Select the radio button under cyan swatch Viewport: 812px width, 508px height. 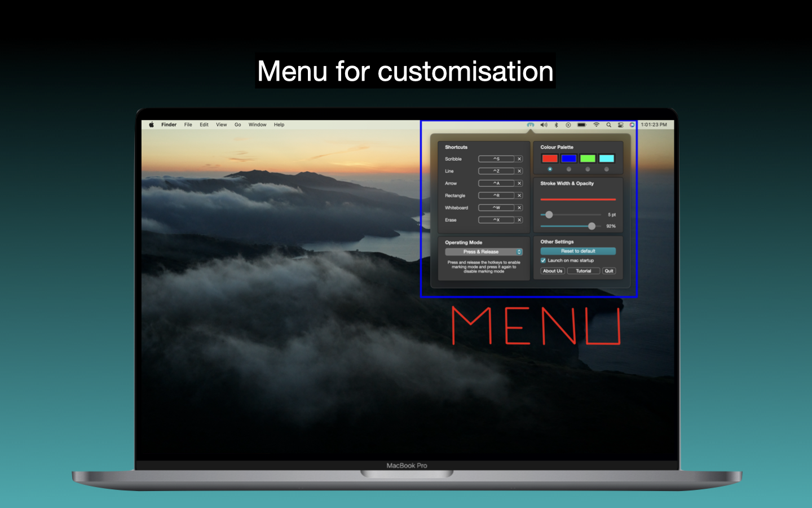607,169
